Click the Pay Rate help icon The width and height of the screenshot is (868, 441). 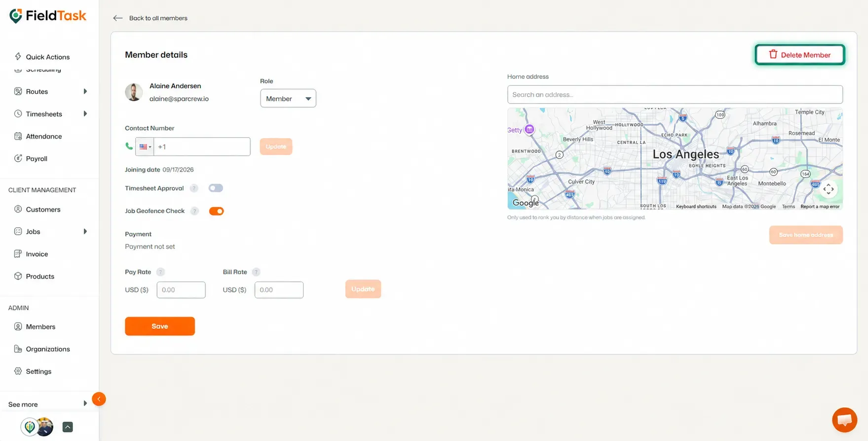[x=160, y=272]
